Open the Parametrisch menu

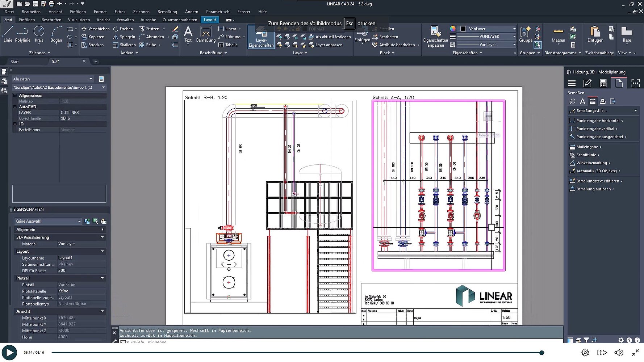pos(217,12)
